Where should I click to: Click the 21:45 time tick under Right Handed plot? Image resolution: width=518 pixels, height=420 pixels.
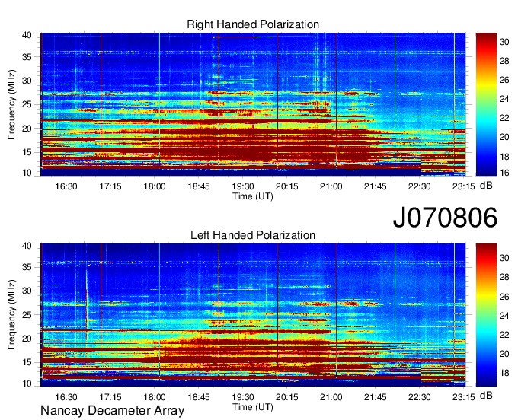[x=376, y=186]
